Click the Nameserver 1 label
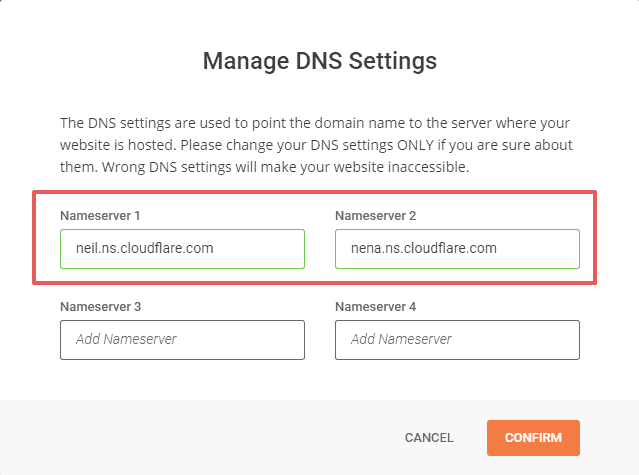 point(100,216)
